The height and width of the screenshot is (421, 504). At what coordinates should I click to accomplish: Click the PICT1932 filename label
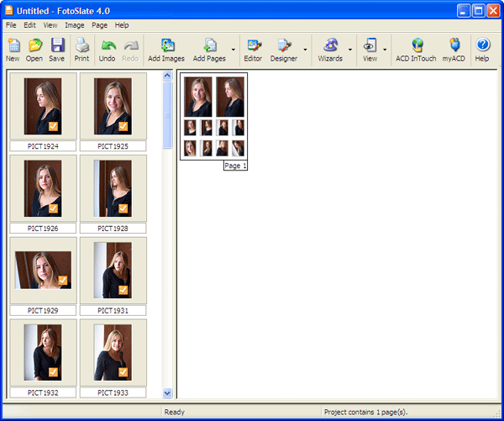[x=43, y=392]
